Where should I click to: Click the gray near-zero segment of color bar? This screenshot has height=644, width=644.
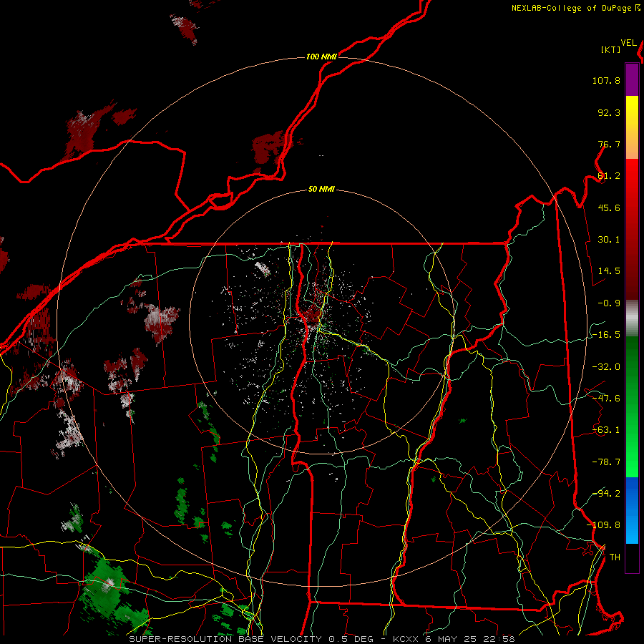632,318
